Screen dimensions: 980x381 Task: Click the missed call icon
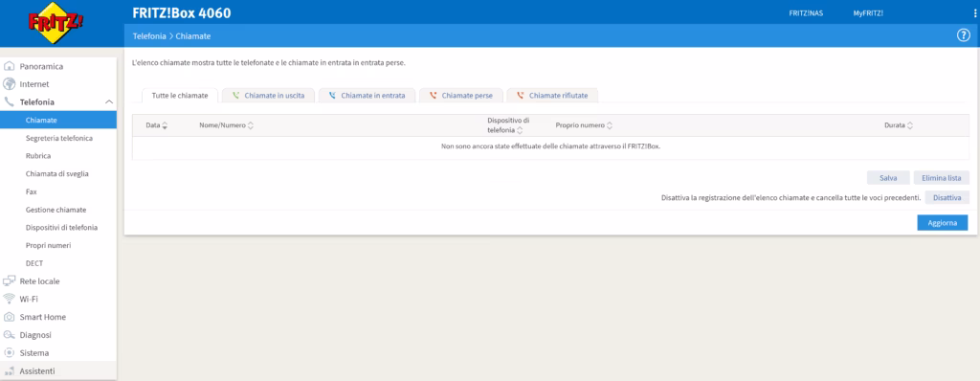click(x=434, y=96)
